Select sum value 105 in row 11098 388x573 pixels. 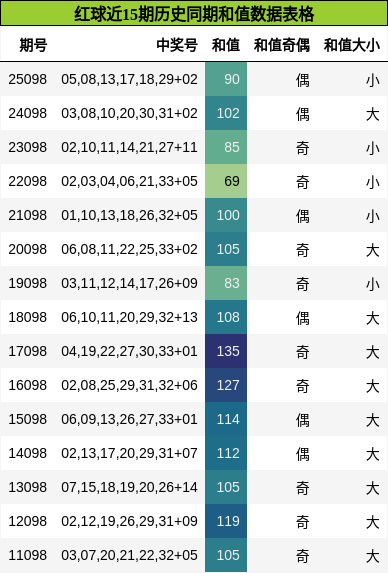click(226, 555)
